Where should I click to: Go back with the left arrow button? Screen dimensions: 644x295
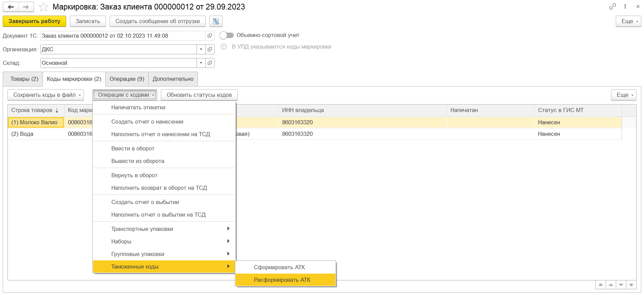coord(11,7)
